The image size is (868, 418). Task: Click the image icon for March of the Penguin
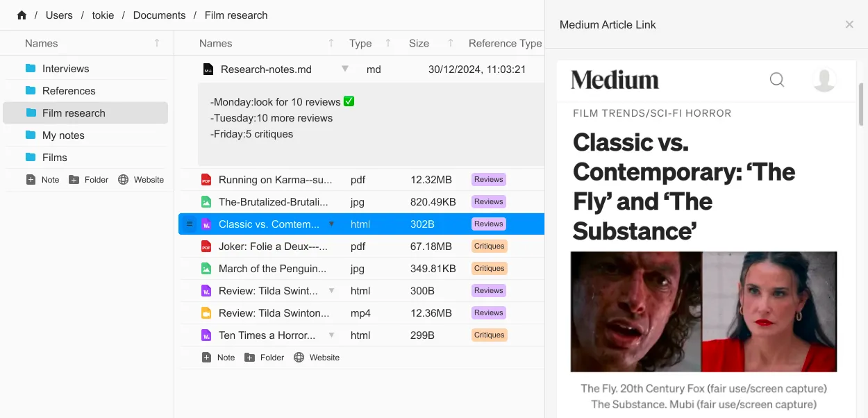pos(206,269)
